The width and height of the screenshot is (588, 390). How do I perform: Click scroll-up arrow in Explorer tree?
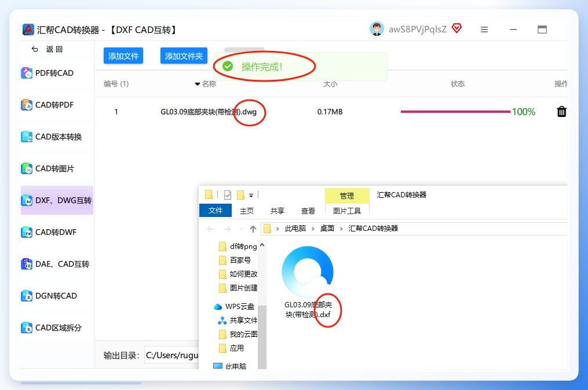(262, 245)
